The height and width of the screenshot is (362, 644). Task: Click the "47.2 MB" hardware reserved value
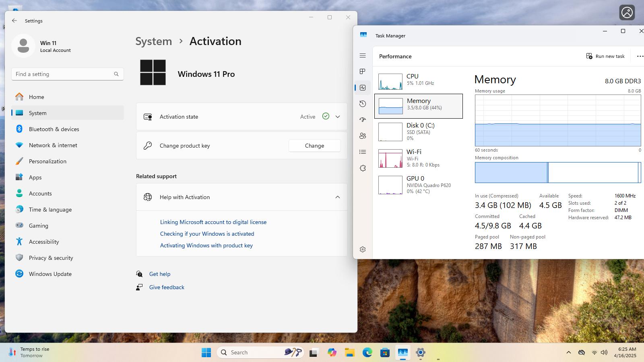point(623,218)
